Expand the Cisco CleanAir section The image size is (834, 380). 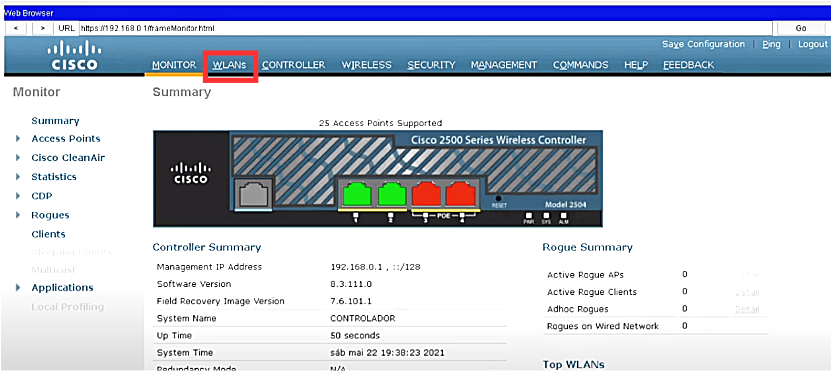pos(18,158)
